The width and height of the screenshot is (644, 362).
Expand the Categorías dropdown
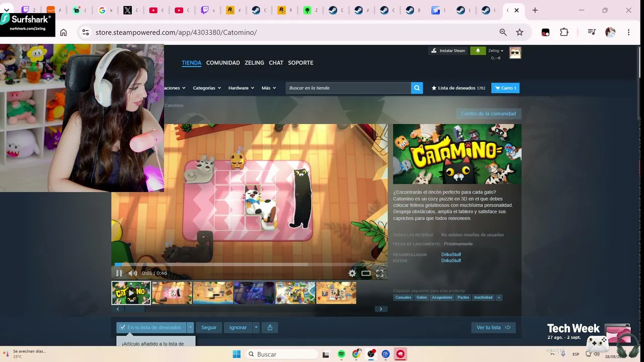pos(207,88)
